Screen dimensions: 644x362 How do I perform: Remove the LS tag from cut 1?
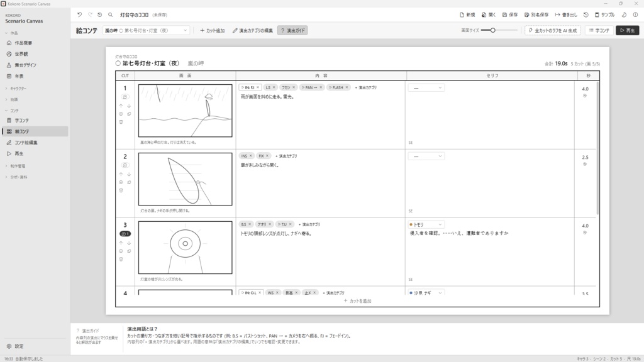point(274,87)
